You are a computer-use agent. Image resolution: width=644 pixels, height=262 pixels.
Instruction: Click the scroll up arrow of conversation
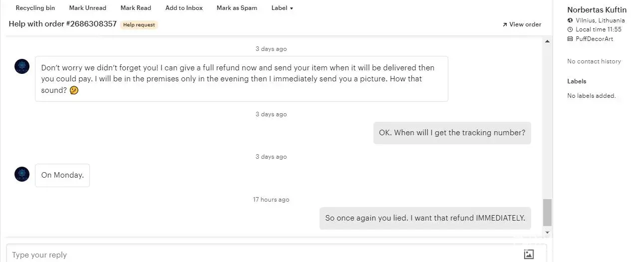coord(547,41)
